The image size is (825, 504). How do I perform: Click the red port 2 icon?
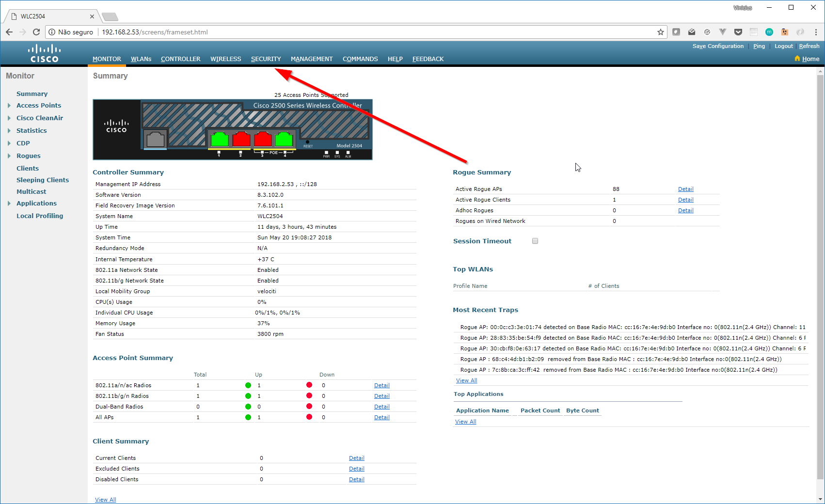241,139
